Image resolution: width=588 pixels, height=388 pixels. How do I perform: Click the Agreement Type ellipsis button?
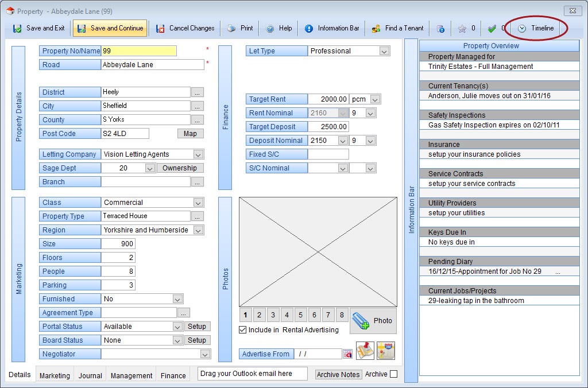click(183, 313)
